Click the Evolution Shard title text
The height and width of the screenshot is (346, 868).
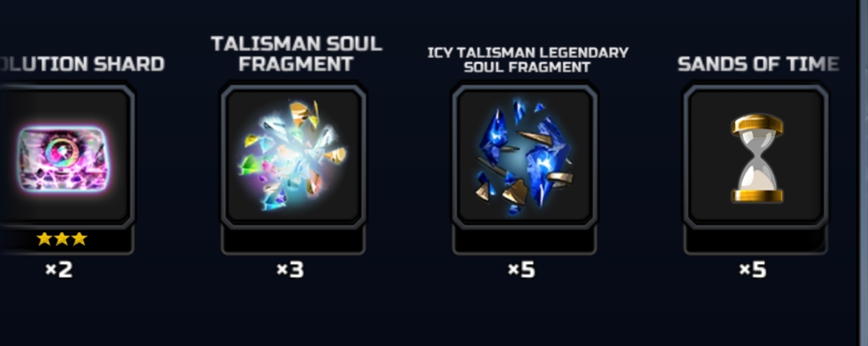coord(81,64)
